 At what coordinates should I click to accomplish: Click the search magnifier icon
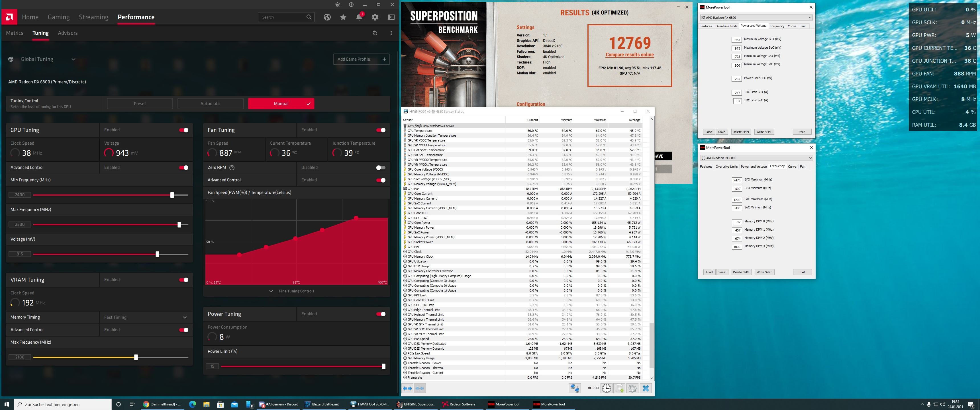pyautogui.click(x=309, y=17)
